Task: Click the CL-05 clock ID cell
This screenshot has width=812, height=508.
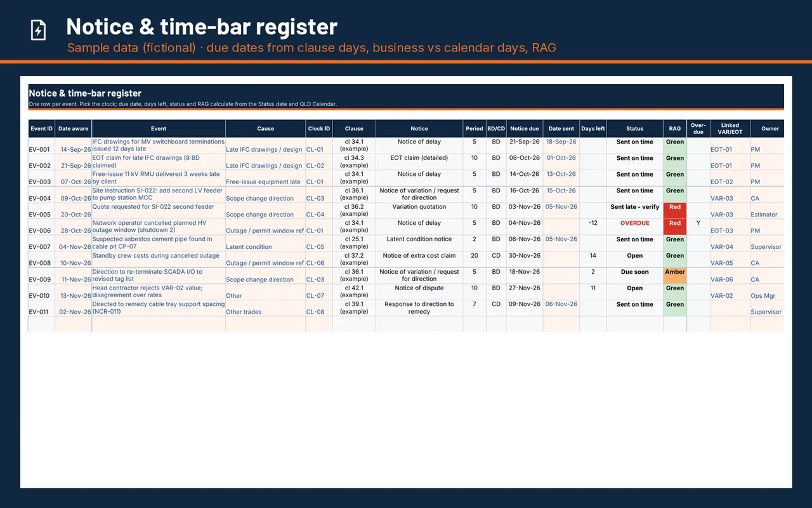Action: coord(319,243)
